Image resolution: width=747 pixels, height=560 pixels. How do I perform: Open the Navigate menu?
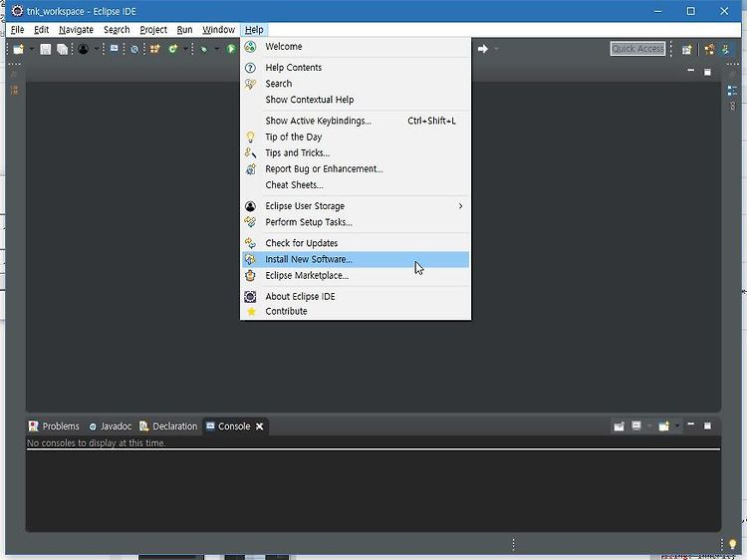(x=76, y=30)
